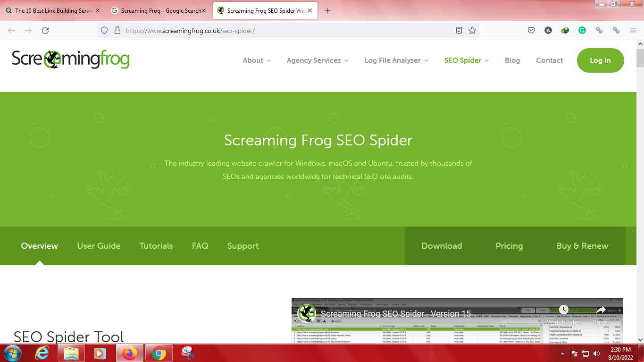Viewport: 644px width, 362px height.
Task: Expand the Log File Analyser dropdown
Action: coord(396,60)
